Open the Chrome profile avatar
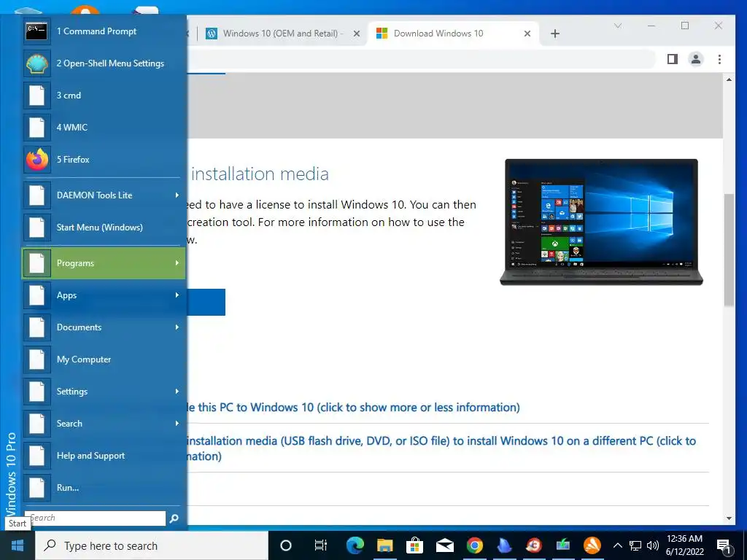This screenshot has width=747, height=560. tap(695, 59)
